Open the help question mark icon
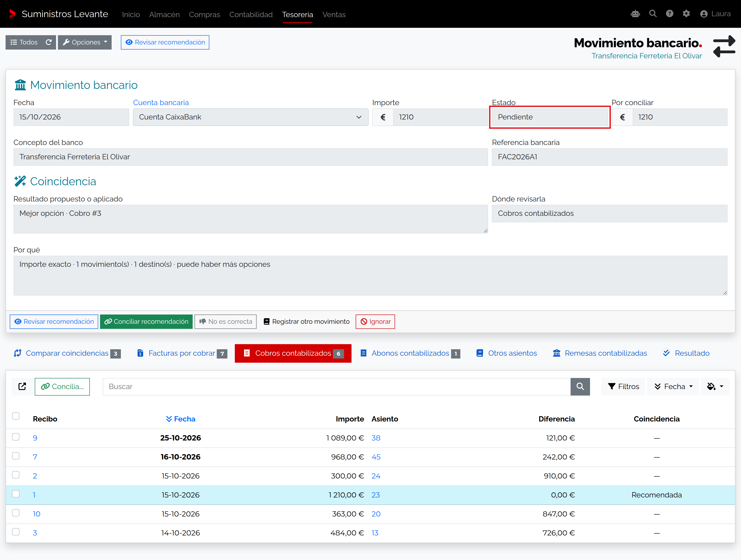Viewport: 741px width, 560px height. [669, 14]
